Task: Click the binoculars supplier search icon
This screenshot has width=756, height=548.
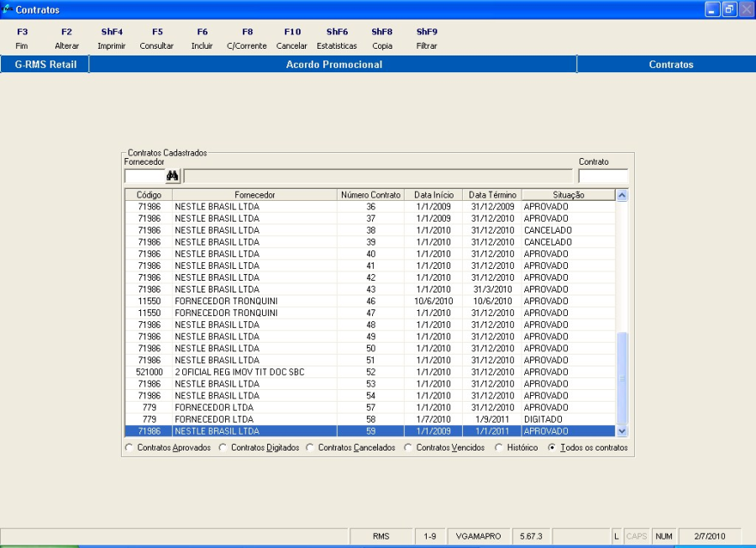Action: (x=173, y=176)
